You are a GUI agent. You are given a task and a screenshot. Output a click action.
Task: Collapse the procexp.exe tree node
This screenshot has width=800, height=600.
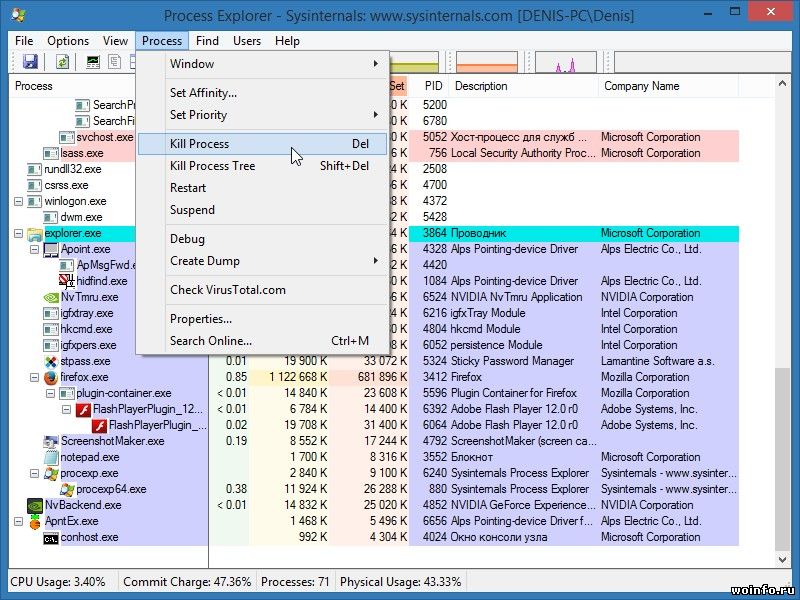34,473
